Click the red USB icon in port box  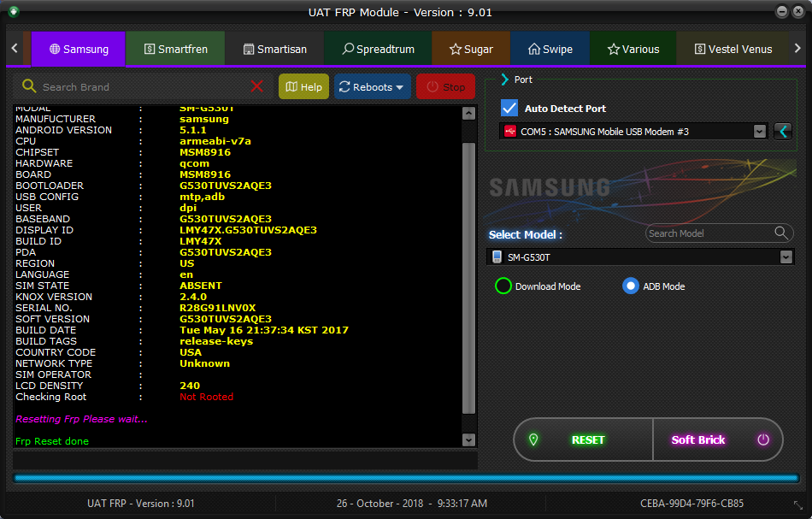coord(510,131)
